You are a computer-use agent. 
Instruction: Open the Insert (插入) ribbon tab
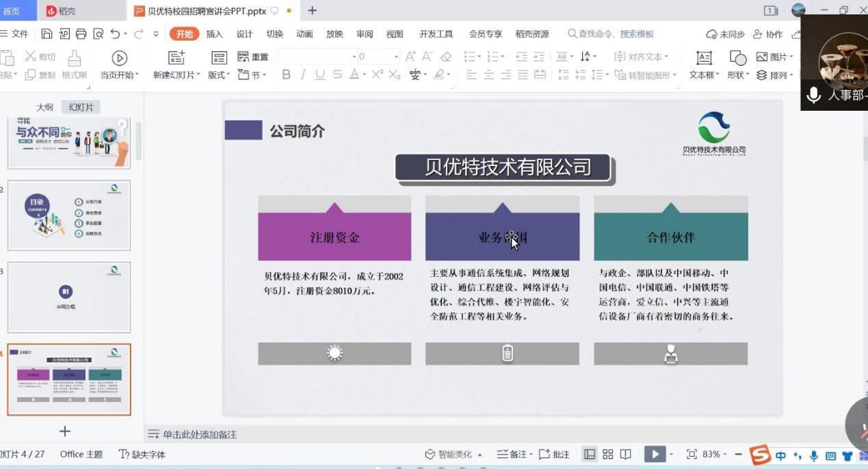[214, 34]
